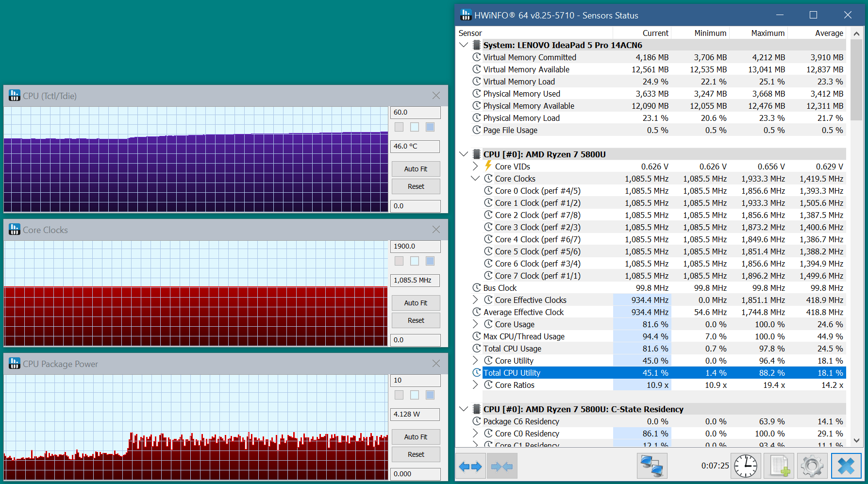Click the Core Clocks graph window icon

[15, 230]
